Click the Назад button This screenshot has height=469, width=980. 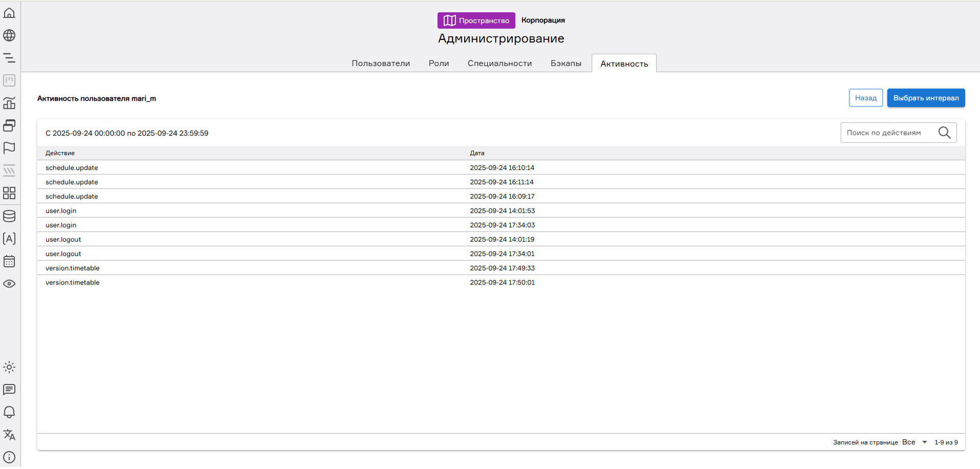[x=865, y=98]
